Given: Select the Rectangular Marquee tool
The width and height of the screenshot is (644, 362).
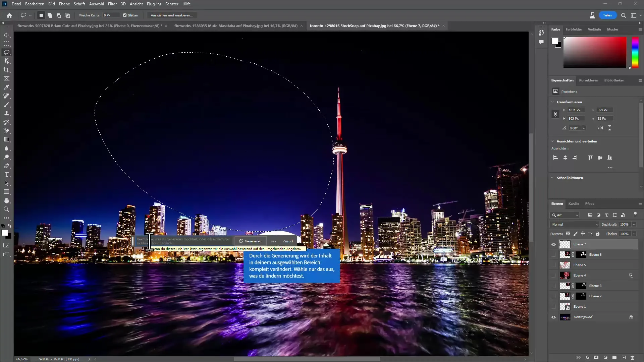Looking at the screenshot, I should [7, 44].
